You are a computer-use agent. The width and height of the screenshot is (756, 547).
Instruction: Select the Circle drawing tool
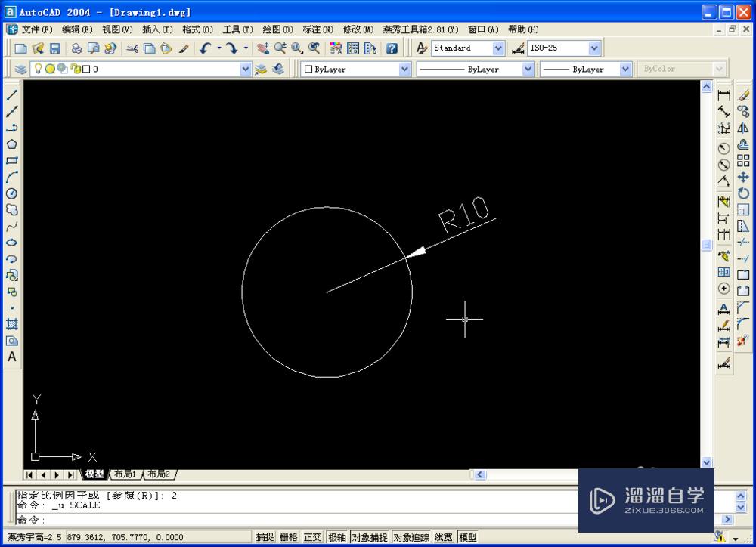coord(11,194)
